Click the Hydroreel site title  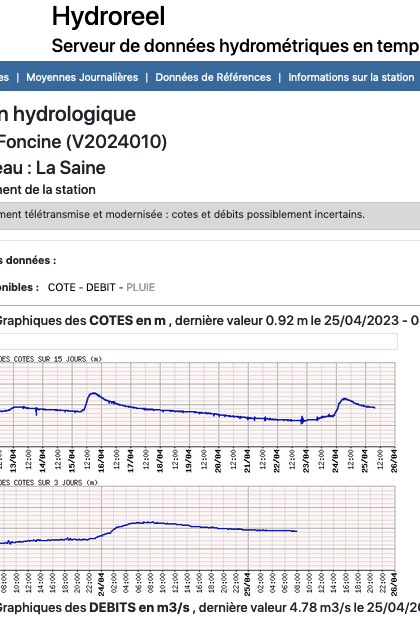pyautogui.click(x=108, y=17)
